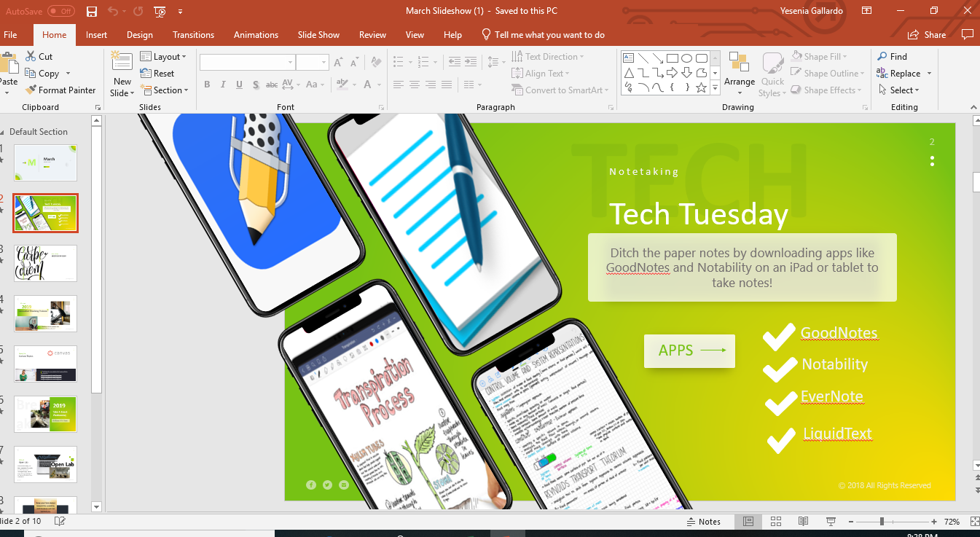Screen dimensions: 980x537
Task: Toggle text Shadow formatting
Action: point(256,85)
